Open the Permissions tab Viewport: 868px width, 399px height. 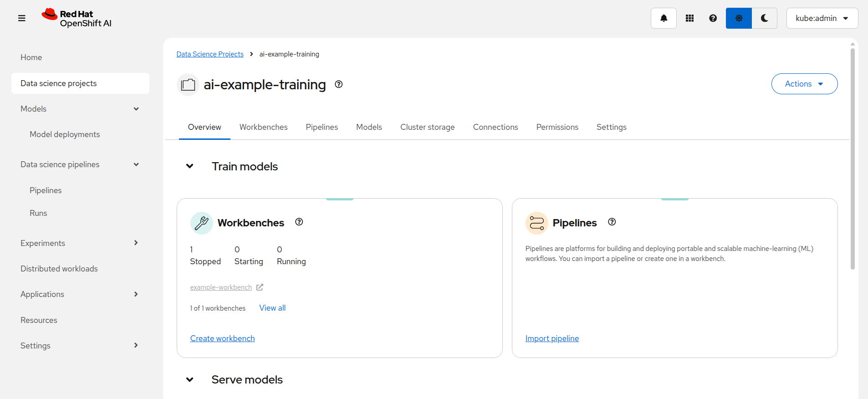click(x=557, y=127)
